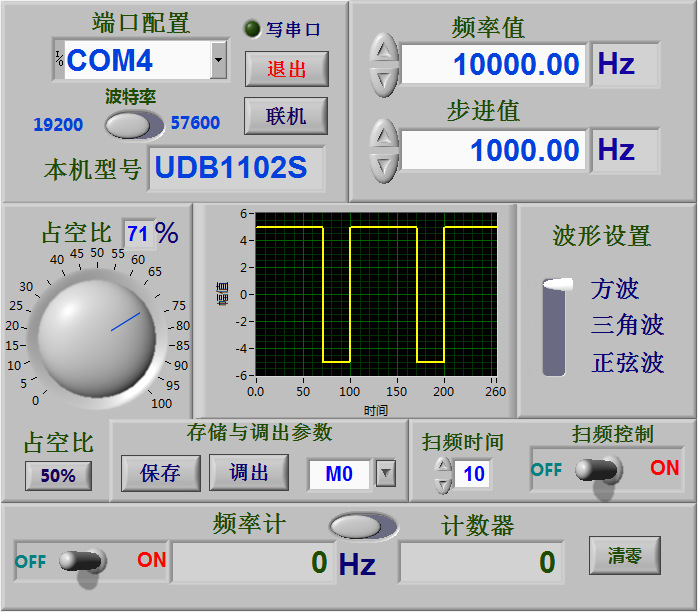This screenshot has height=612, width=698.
Task: Click the sweep time value 10
Action: (x=472, y=474)
